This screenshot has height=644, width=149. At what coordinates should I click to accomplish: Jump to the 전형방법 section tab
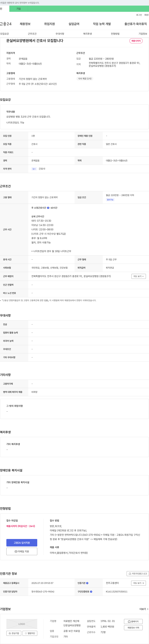115,34
